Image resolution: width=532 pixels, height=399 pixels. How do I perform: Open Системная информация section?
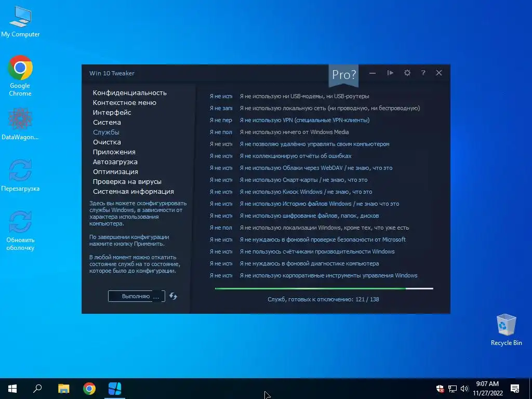click(x=134, y=191)
